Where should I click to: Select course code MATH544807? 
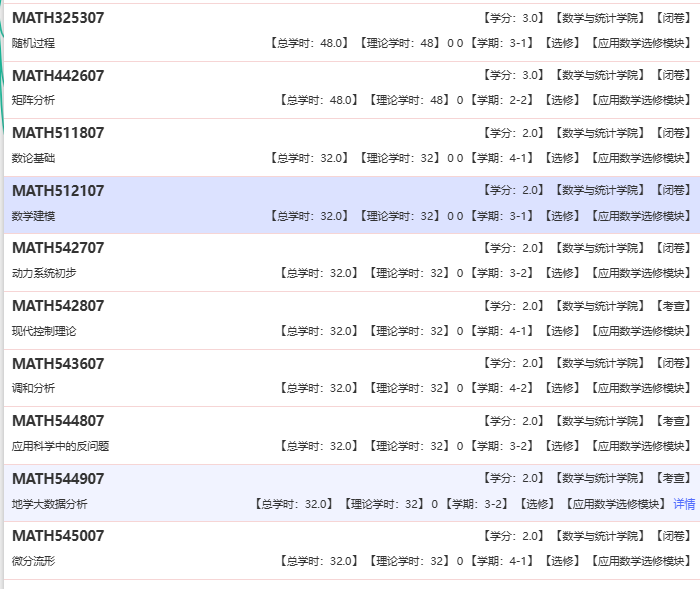coord(58,421)
